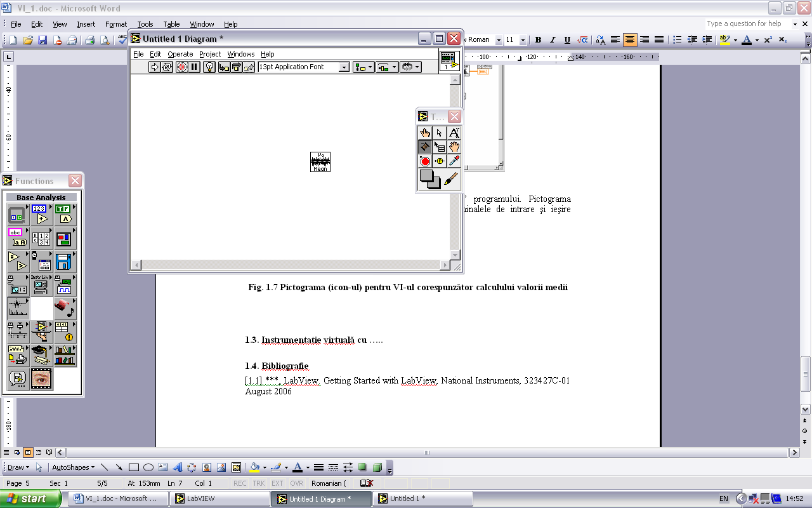Viewport: 812px width, 508px height.
Task: Click Step Into on the diagram toolbar
Action: coord(224,67)
